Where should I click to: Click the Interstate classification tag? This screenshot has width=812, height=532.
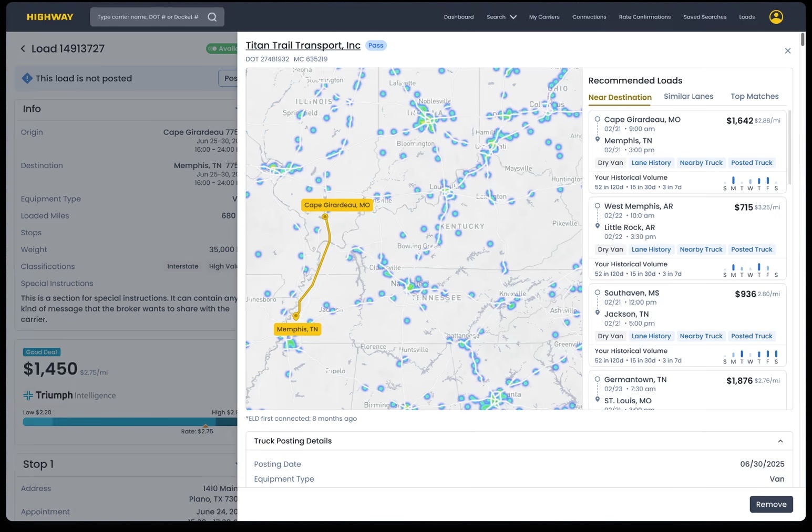(182, 266)
